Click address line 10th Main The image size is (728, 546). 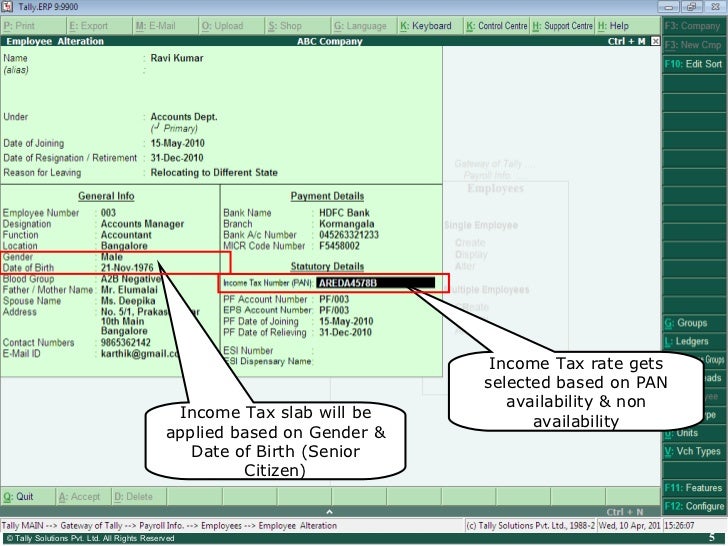pyautogui.click(x=123, y=321)
